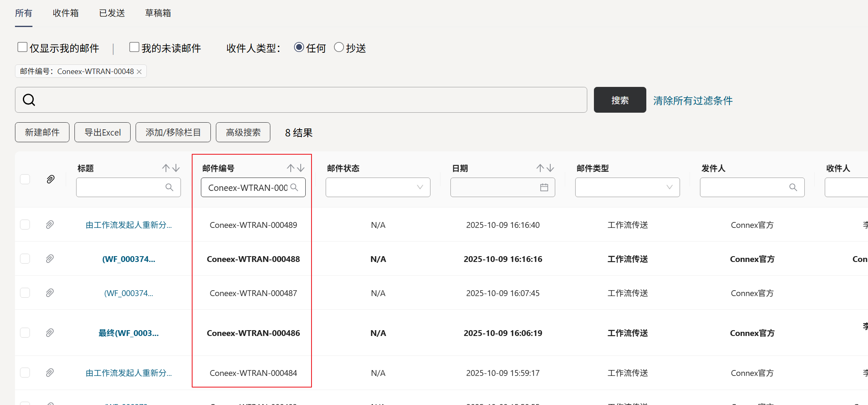Expand the 邮件状态 filter dropdown

[420, 188]
